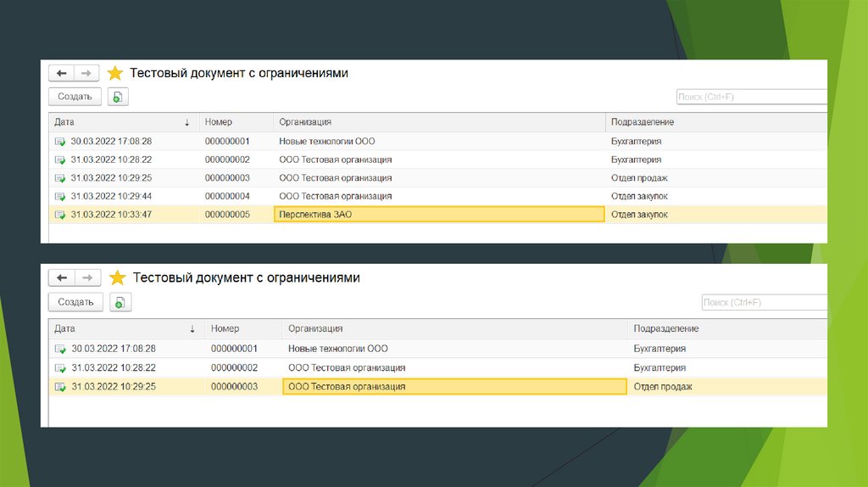Click the back arrow in the top panel
This screenshot has height=487, width=868.
click(x=61, y=73)
